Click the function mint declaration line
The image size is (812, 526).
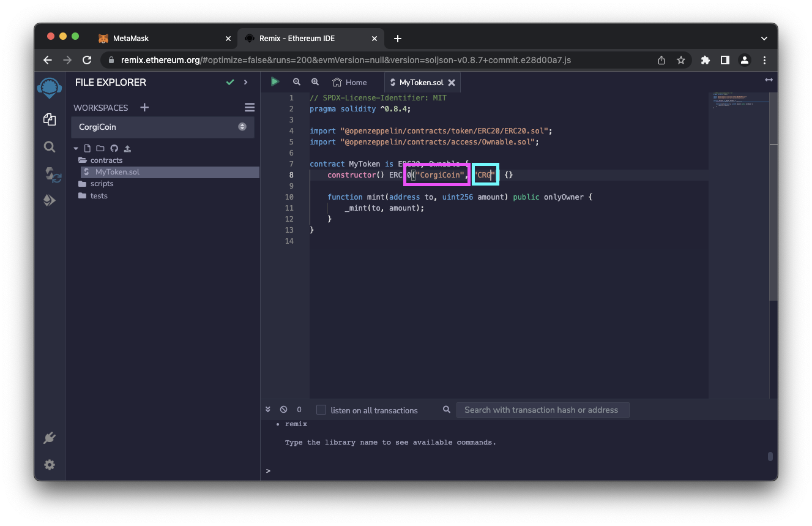[460, 197]
